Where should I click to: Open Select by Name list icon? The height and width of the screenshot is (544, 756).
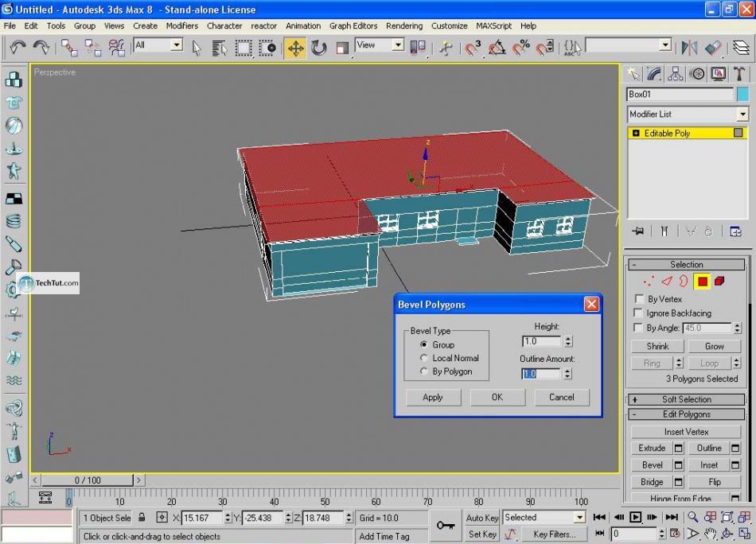click(x=220, y=48)
